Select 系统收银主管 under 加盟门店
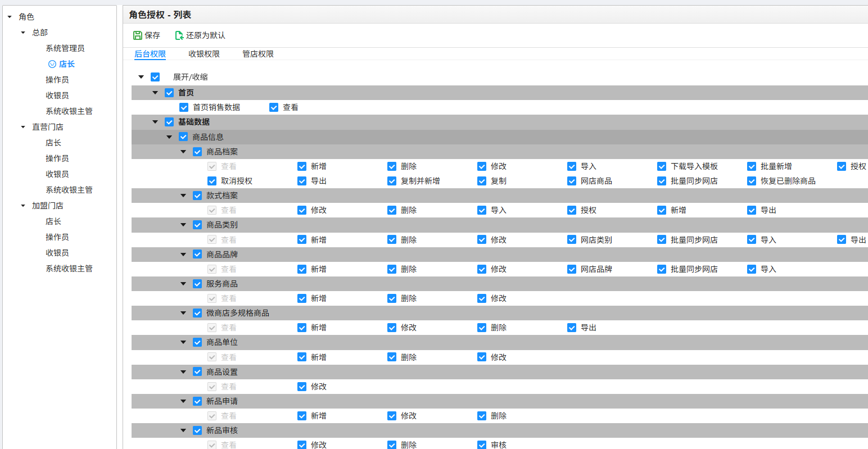This screenshot has height=449, width=868. [69, 269]
